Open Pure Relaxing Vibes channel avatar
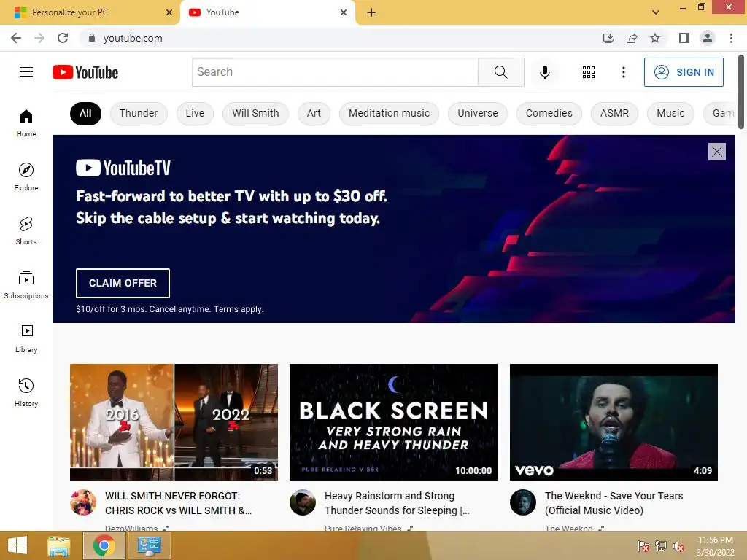The image size is (747, 560). coord(303,502)
